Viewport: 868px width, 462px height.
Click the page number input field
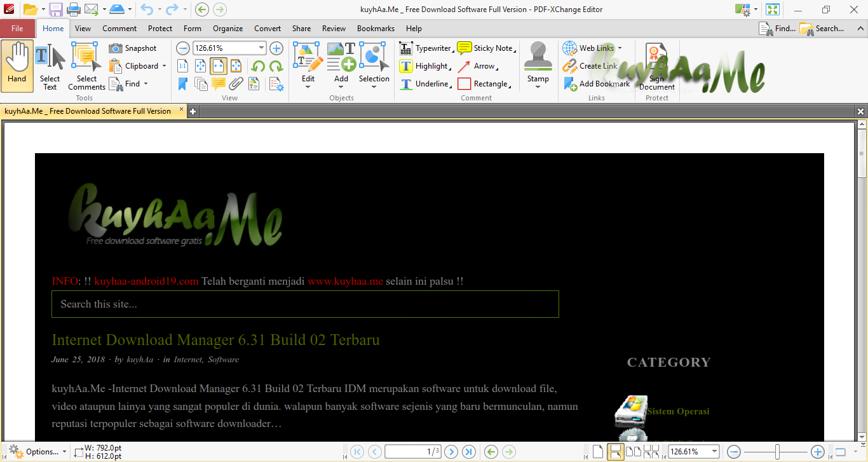click(x=413, y=452)
